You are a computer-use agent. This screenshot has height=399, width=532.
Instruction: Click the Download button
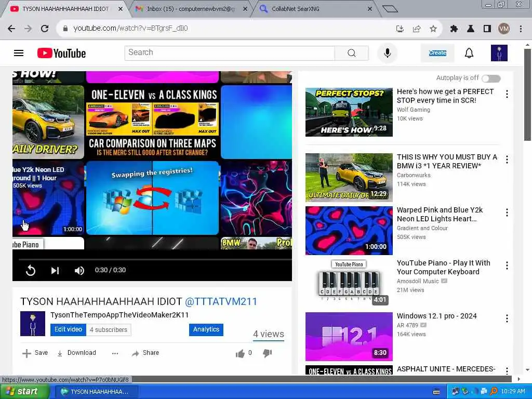click(77, 353)
